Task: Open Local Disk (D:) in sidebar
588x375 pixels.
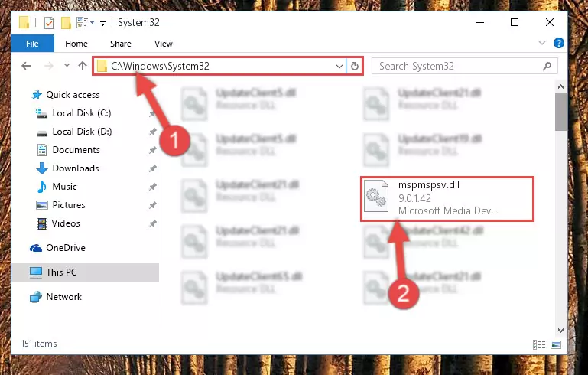Action: pos(82,132)
